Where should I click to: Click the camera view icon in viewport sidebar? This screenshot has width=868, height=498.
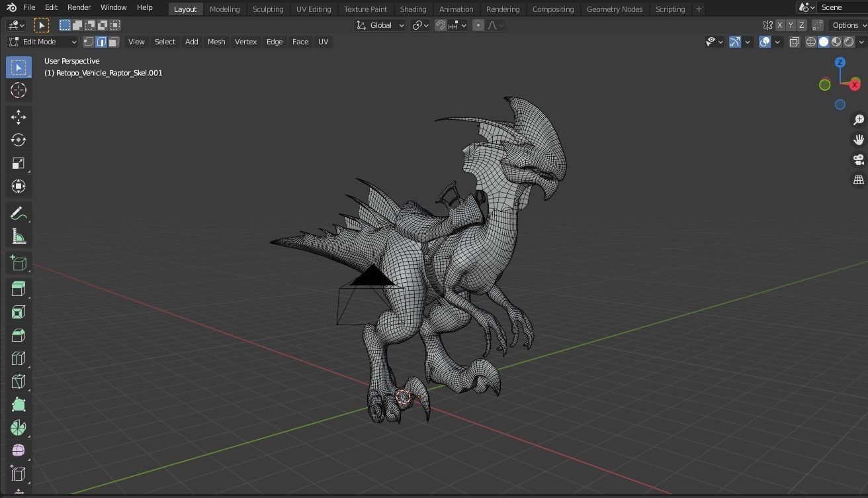coord(858,160)
